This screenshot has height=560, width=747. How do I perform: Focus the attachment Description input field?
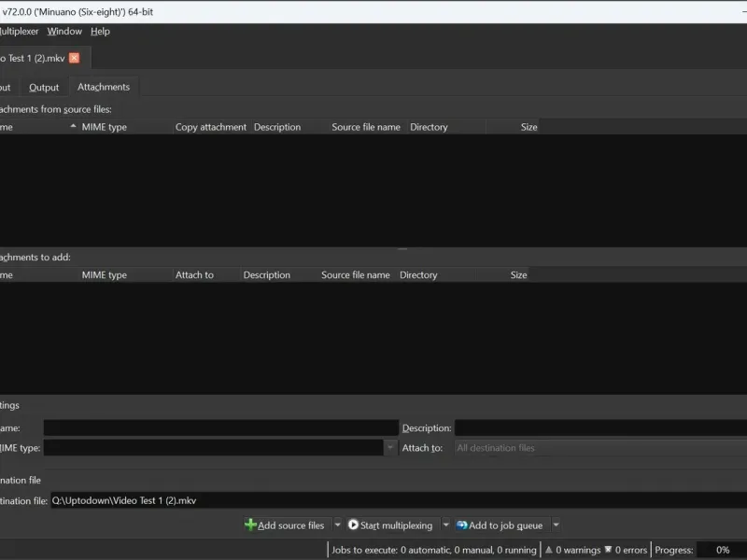tap(600, 427)
